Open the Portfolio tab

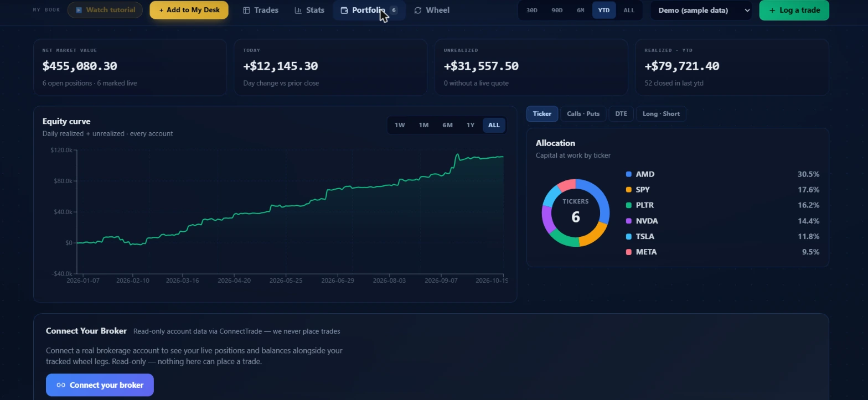(369, 10)
